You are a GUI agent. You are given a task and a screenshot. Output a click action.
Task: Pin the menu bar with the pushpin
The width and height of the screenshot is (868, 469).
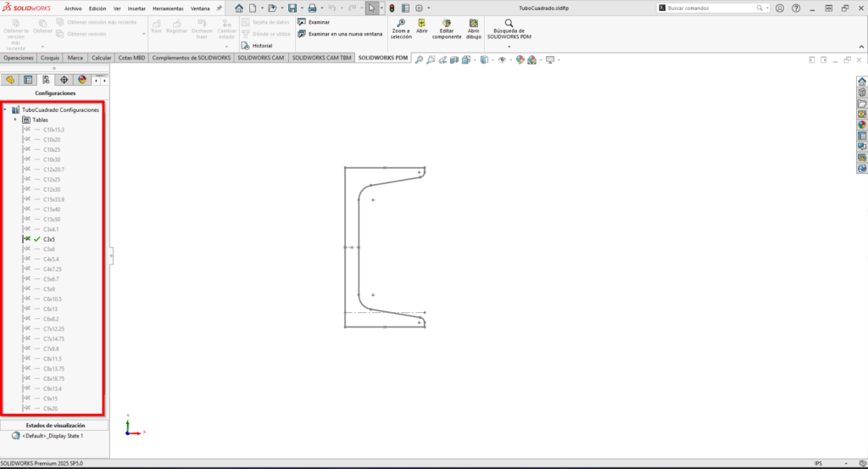point(220,8)
